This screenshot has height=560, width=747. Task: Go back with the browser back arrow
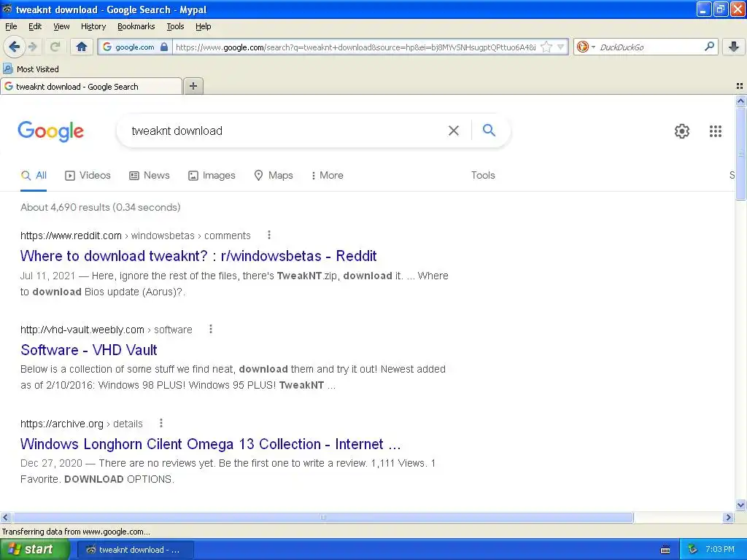click(15, 47)
